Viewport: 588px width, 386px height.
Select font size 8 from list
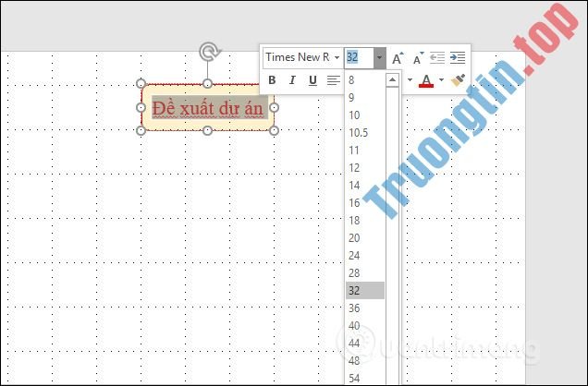365,79
